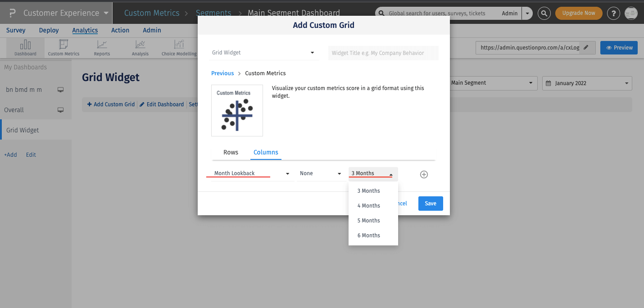
Task: Select the Dashboard icon in the analytics toolbar
Action: [x=25, y=47]
